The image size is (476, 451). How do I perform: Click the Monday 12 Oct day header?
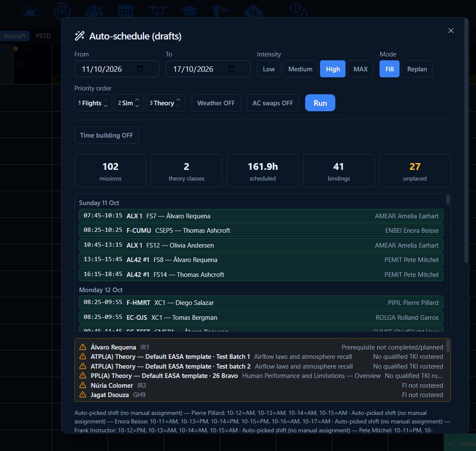point(101,290)
